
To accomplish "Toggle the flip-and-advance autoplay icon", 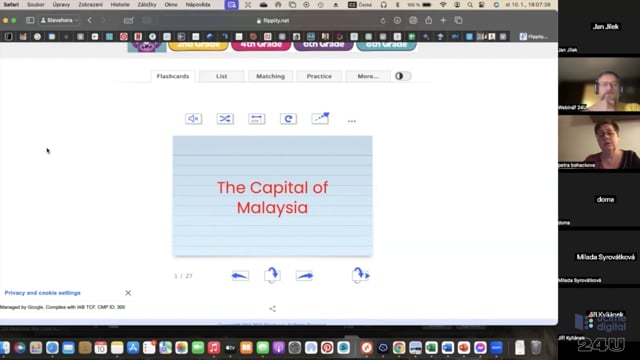I will [360, 275].
